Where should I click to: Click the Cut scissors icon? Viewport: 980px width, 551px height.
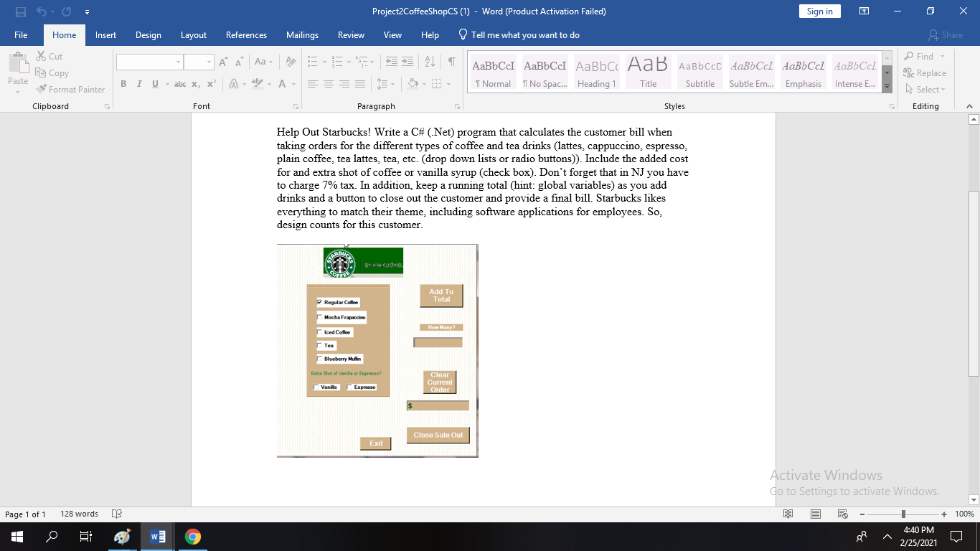41,56
